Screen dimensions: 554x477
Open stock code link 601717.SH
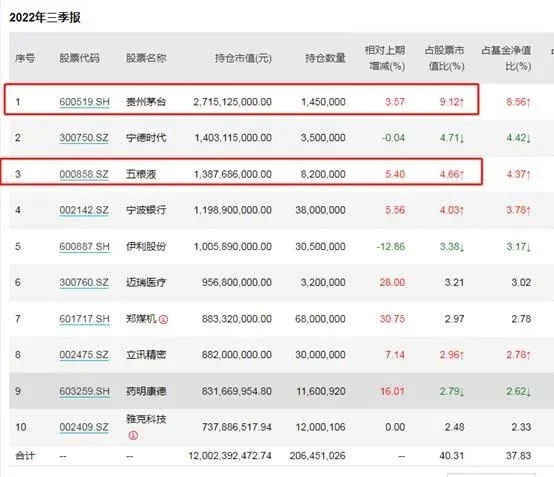coord(84,319)
